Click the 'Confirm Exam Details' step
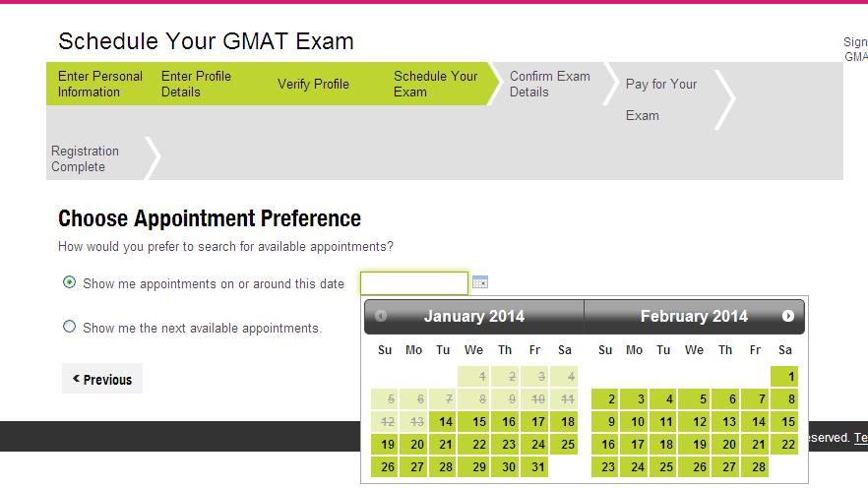Viewport: 868px width, 488px height. coord(550,84)
